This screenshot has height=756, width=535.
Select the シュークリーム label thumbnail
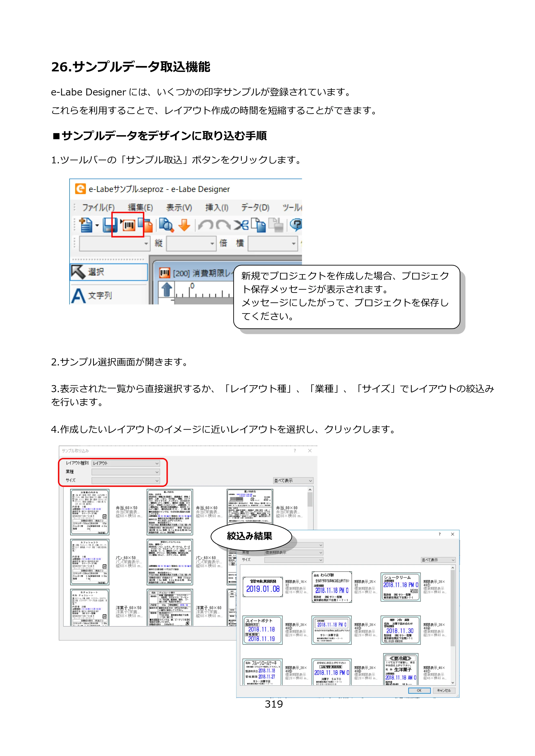401,587
